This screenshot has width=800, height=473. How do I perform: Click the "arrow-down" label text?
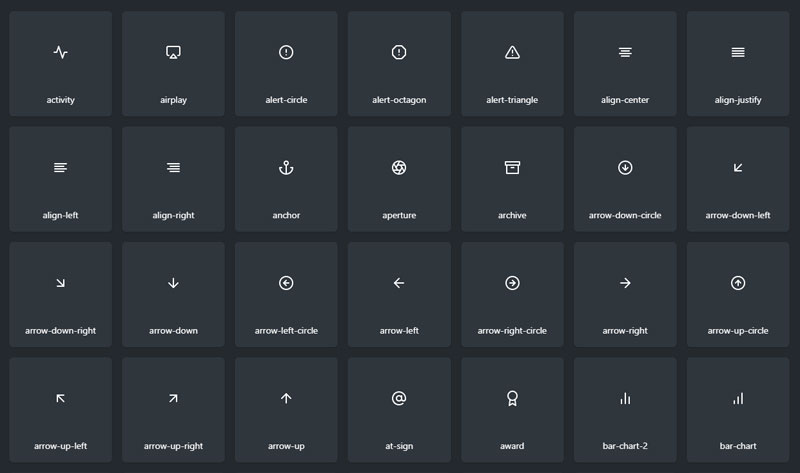tap(173, 331)
